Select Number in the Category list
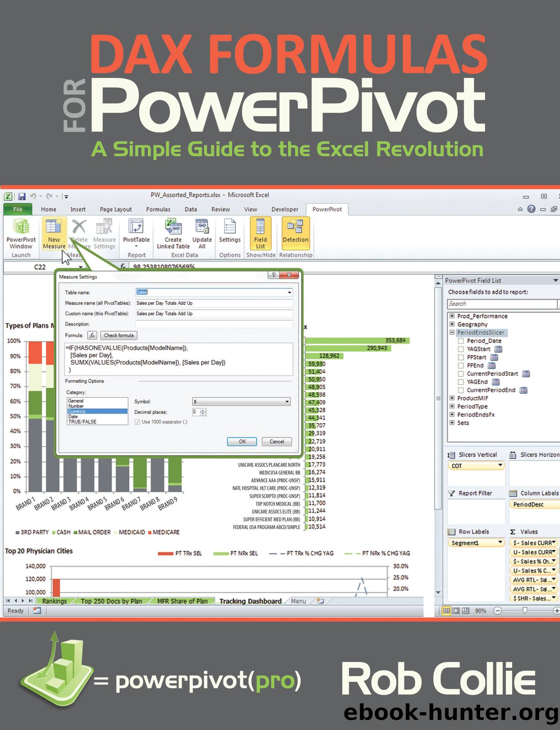The height and width of the screenshot is (730, 560). (97, 406)
